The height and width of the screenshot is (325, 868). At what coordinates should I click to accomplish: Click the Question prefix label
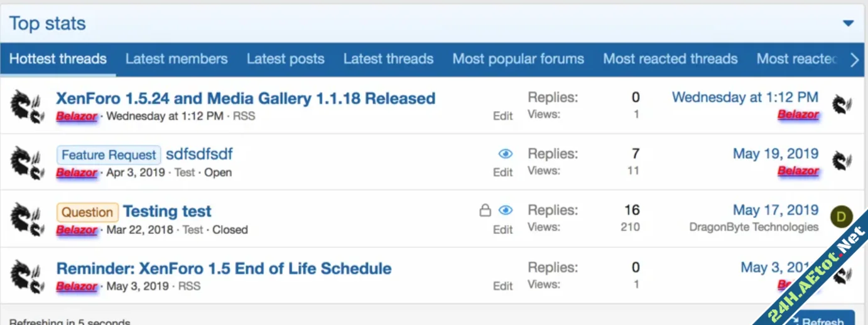click(x=87, y=212)
